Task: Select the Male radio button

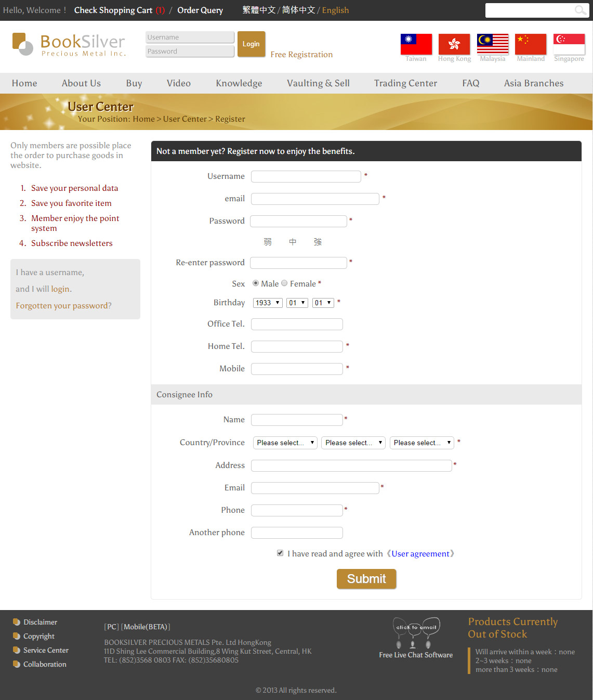Action: pyautogui.click(x=256, y=283)
